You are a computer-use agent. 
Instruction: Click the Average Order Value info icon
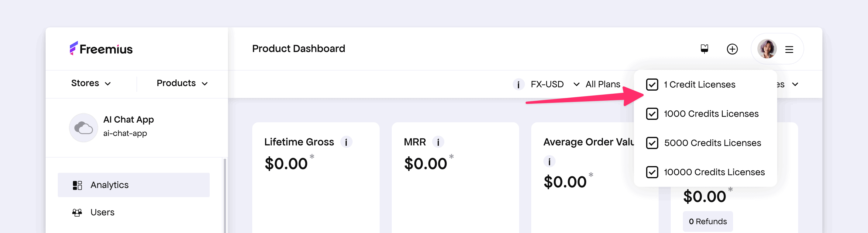point(549,162)
